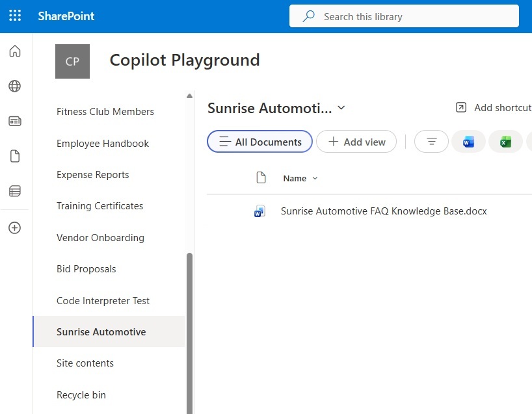Filter by Excel files pill
Screen dimensions: 532x414
click(505, 142)
